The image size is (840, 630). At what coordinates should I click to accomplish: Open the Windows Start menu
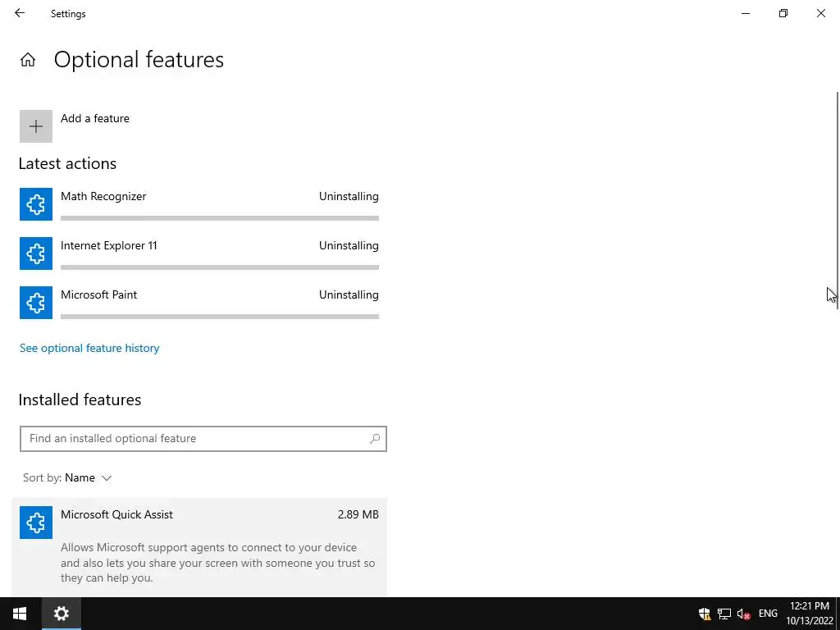click(x=20, y=614)
